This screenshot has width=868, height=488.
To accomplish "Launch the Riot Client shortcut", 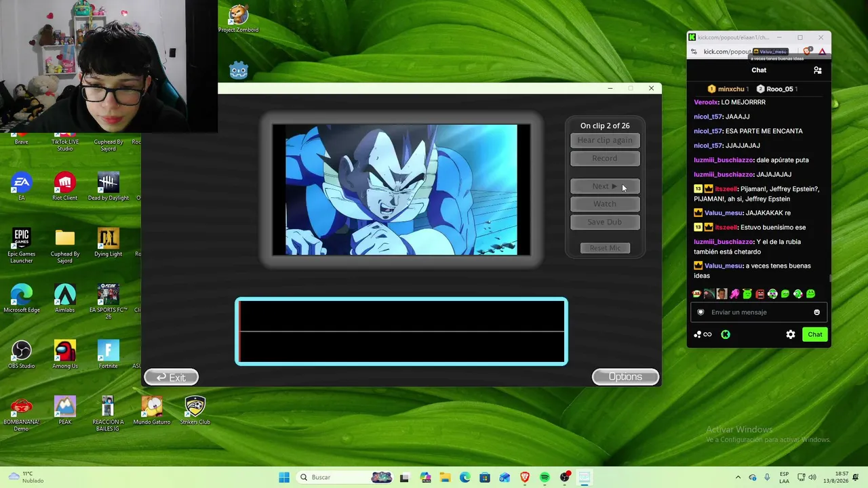I will click(65, 186).
